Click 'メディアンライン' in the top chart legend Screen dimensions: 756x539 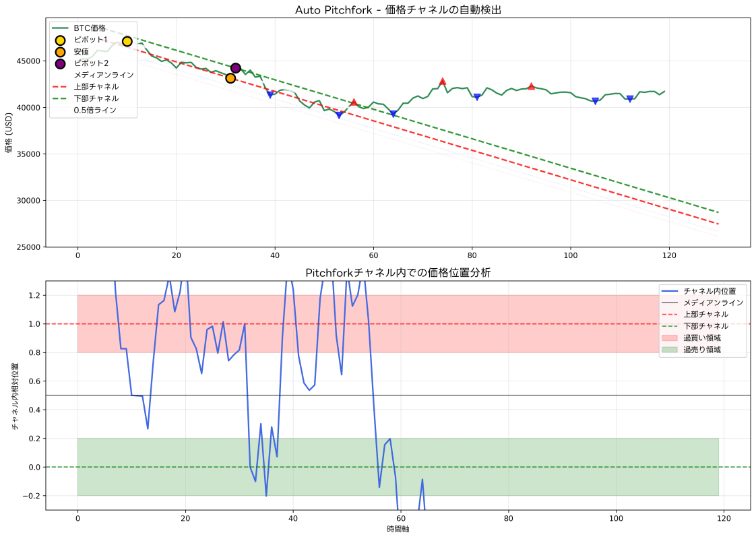104,75
